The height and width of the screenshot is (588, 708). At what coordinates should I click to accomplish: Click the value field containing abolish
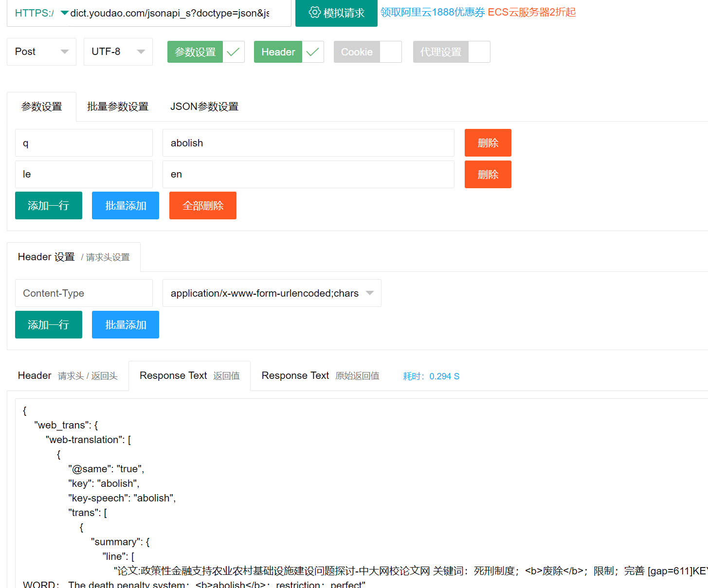click(x=309, y=143)
